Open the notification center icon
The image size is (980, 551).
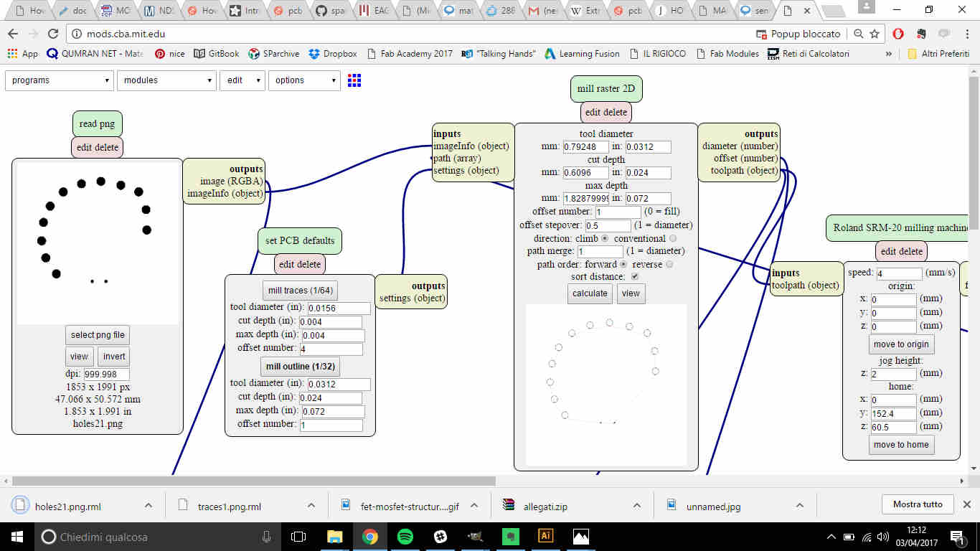tap(956, 536)
